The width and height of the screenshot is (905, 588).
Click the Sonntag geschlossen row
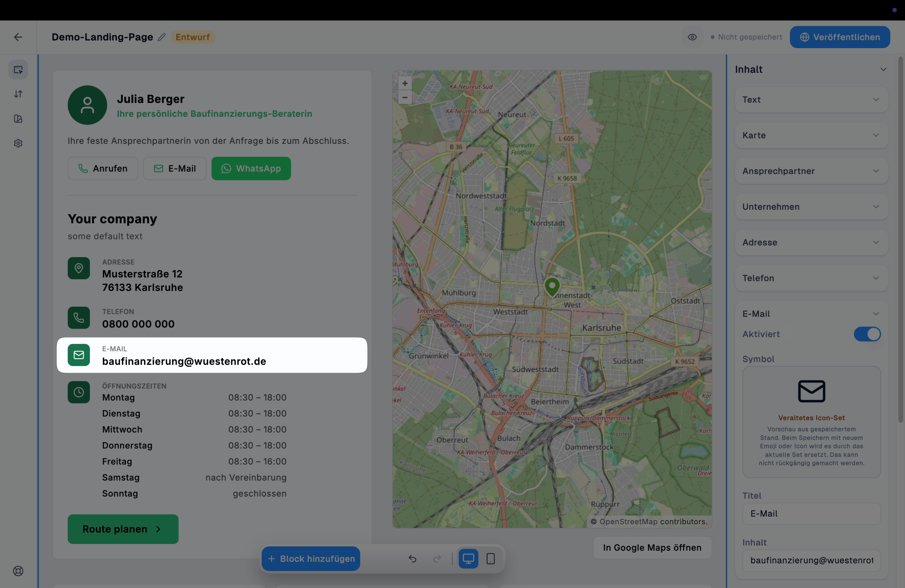click(194, 493)
